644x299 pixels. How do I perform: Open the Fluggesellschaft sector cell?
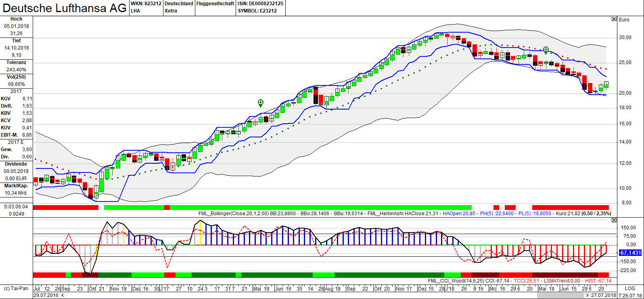[x=215, y=4]
